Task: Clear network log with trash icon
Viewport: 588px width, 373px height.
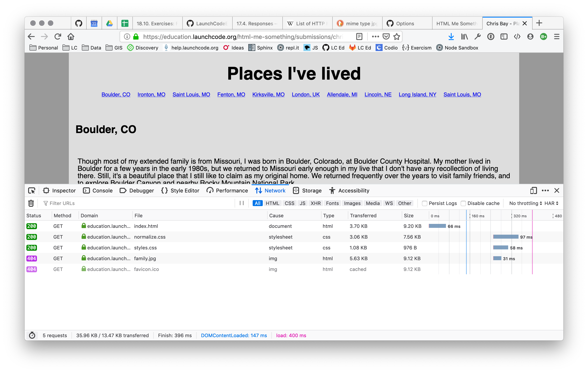Action: (x=31, y=203)
